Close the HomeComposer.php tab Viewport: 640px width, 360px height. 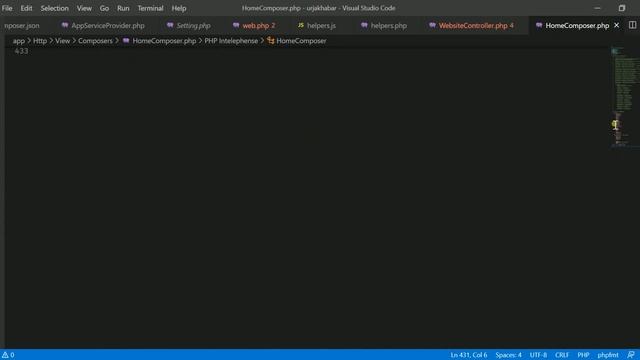pyautogui.click(x=616, y=25)
